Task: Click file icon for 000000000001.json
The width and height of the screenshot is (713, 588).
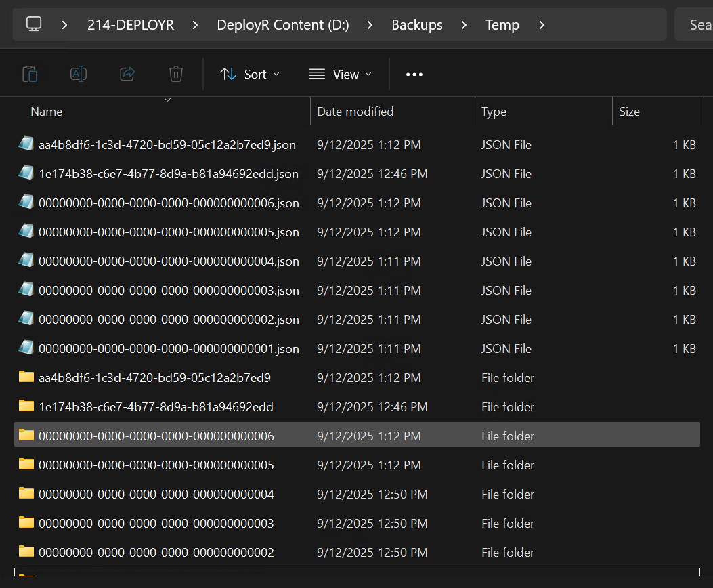Action: point(26,347)
